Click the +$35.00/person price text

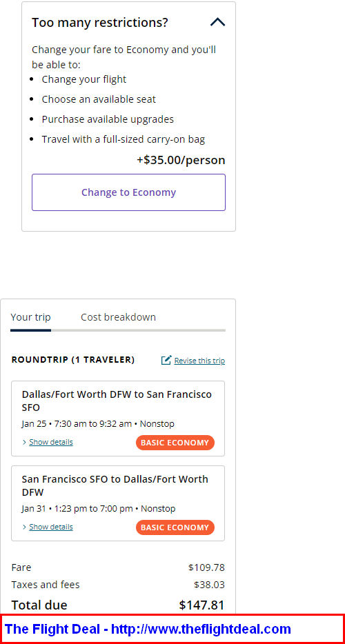pos(181,160)
